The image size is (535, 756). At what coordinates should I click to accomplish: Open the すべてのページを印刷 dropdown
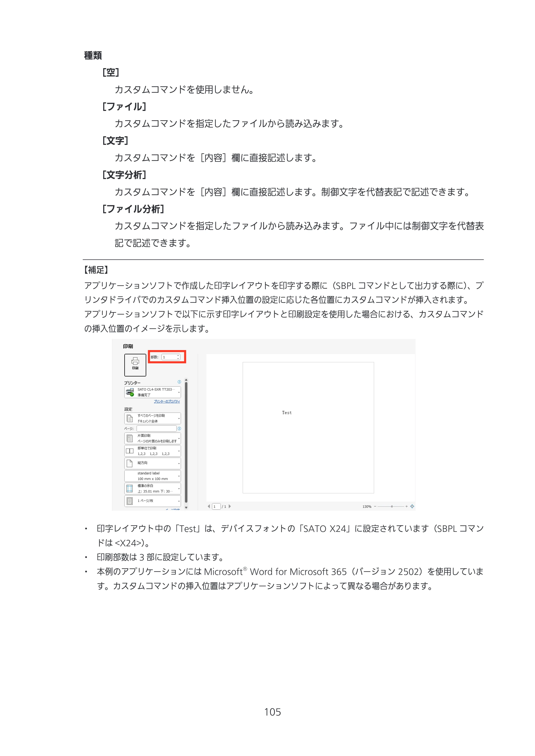click(x=152, y=418)
